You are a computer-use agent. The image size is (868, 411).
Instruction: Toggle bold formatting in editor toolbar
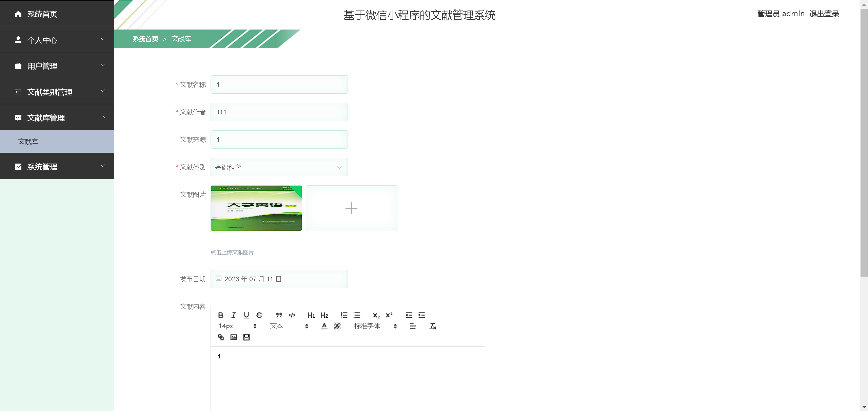[x=221, y=315]
